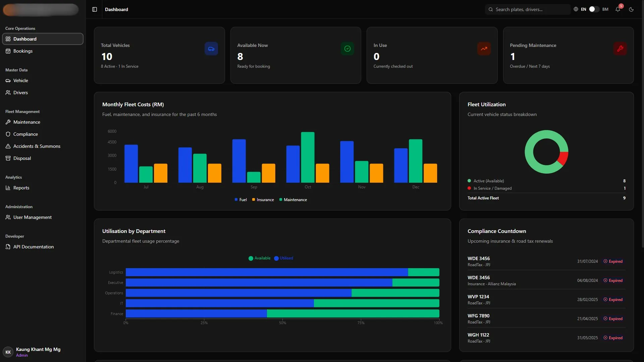Click the In Service / Damaged legend entry
644x362 pixels.
point(546,188)
